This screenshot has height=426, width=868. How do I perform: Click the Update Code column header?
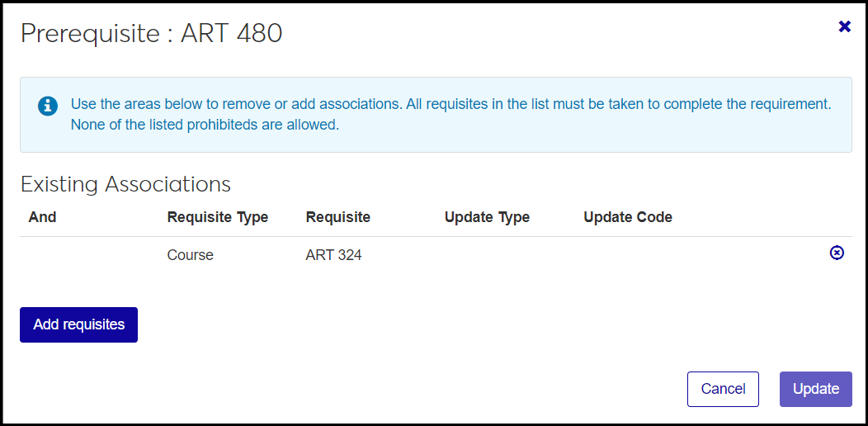coord(627,217)
